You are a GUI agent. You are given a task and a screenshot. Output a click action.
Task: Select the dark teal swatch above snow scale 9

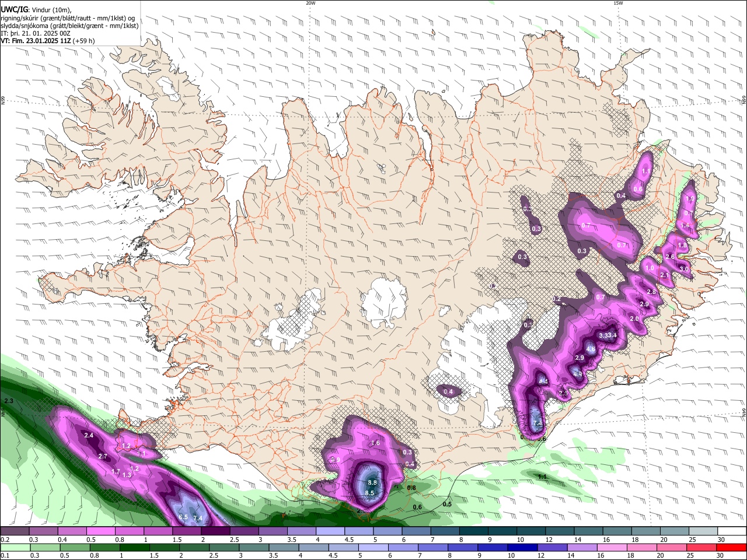coord(502,531)
